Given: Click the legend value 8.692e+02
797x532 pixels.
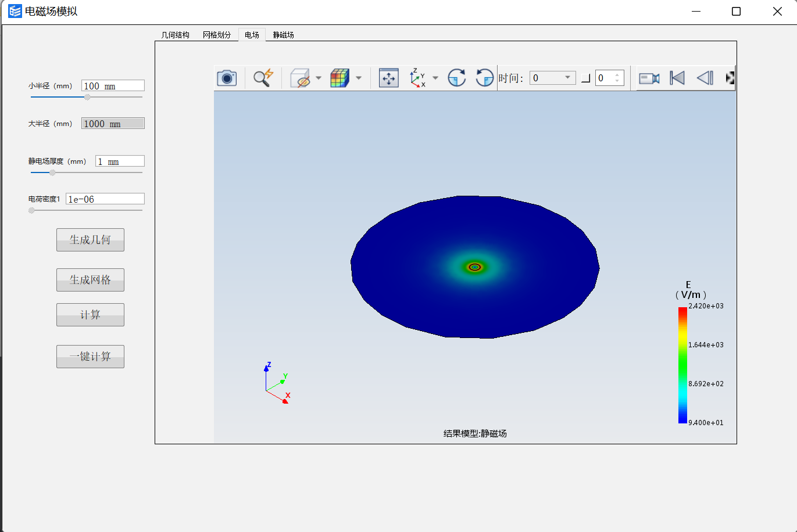Looking at the screenshot, I should [706, 383].
